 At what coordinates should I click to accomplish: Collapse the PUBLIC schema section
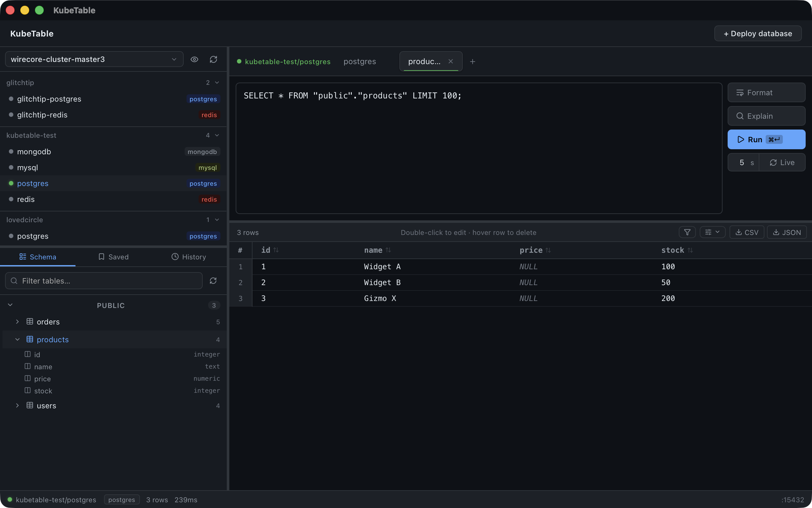click(x=10, y=305)
